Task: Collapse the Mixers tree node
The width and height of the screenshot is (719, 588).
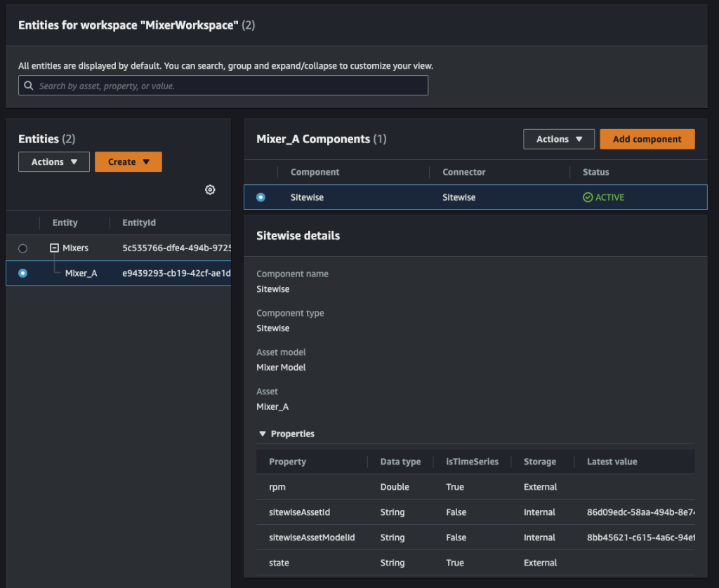Action: (x=54, y=248)
